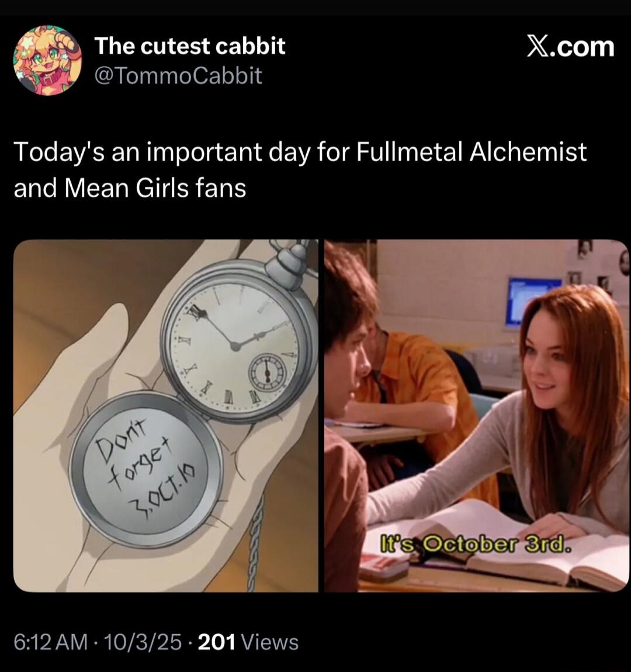View the 201 Views count

248,642
